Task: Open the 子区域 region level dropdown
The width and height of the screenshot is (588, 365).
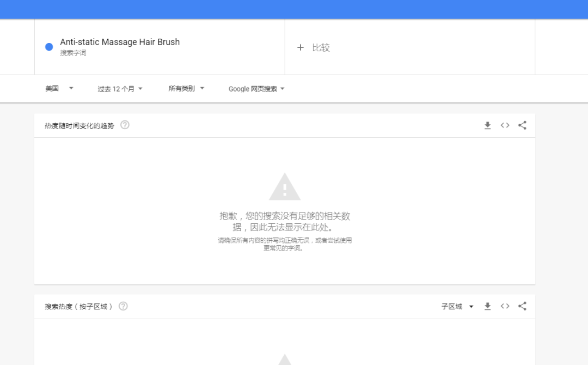Action: tap(457, 307)
